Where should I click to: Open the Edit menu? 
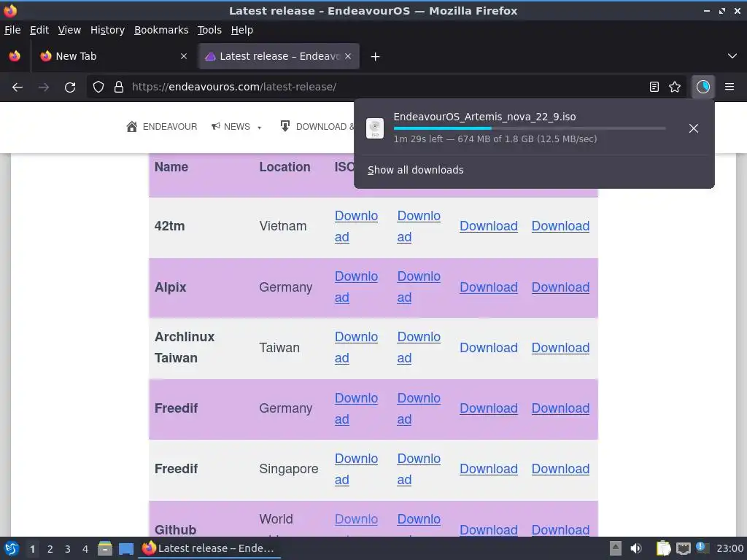(x=39, y=30)
